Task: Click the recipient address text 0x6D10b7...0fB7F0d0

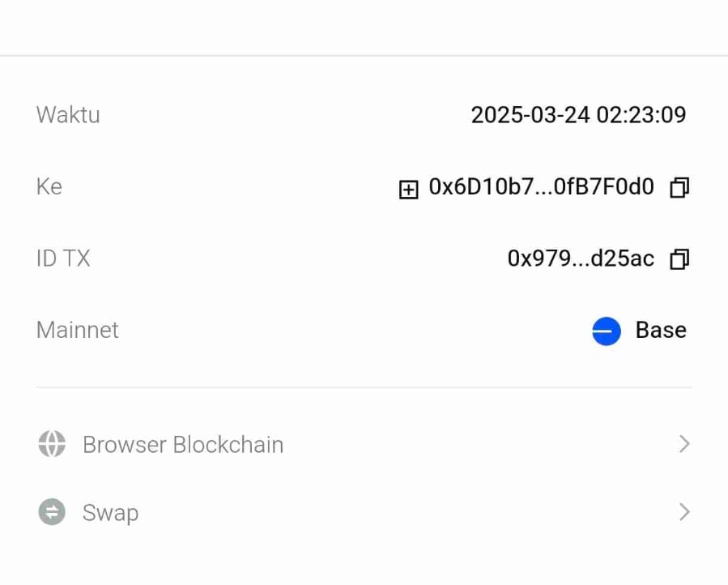Action: click(x=541, y=187)
